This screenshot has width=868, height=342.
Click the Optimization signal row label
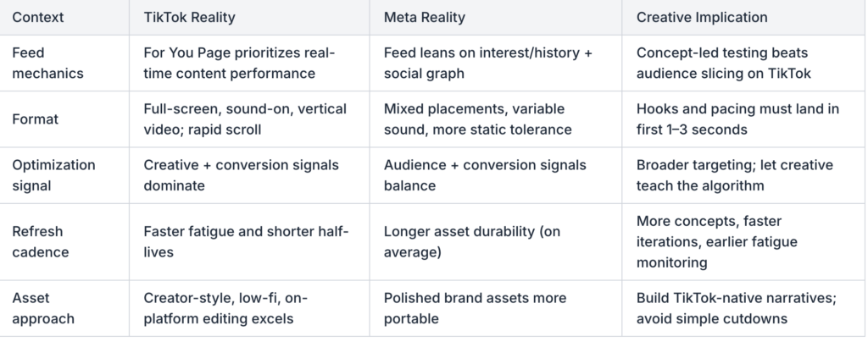pos(64,175)
